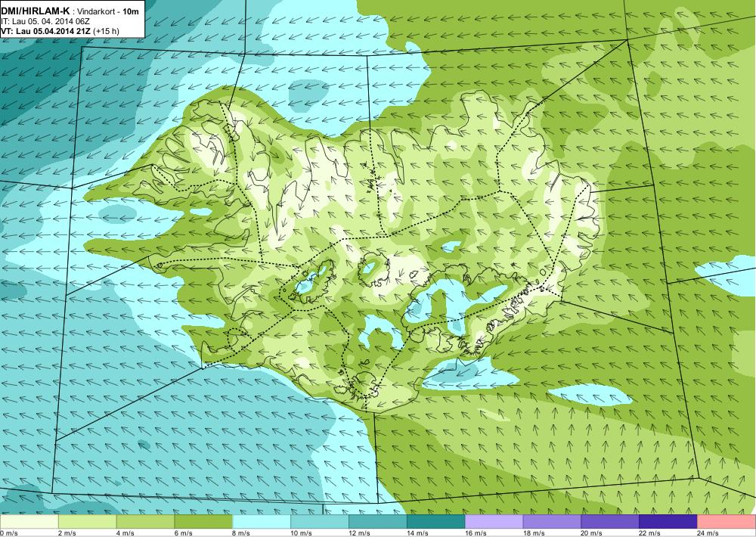Click the 0–2 m/s pale yellow legend swatch
The height and width of the screenshot is (537, 756).
click(29, 522)
